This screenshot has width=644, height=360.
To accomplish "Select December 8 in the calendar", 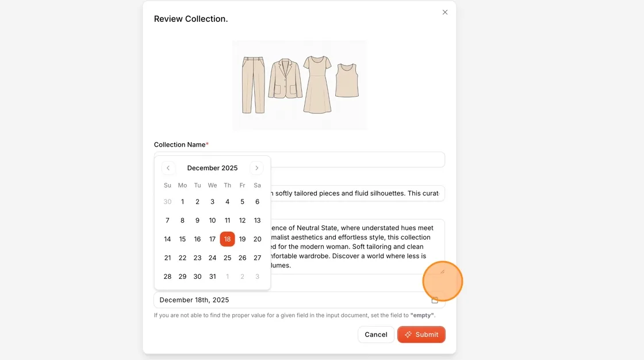I will (x=182, y=221).
